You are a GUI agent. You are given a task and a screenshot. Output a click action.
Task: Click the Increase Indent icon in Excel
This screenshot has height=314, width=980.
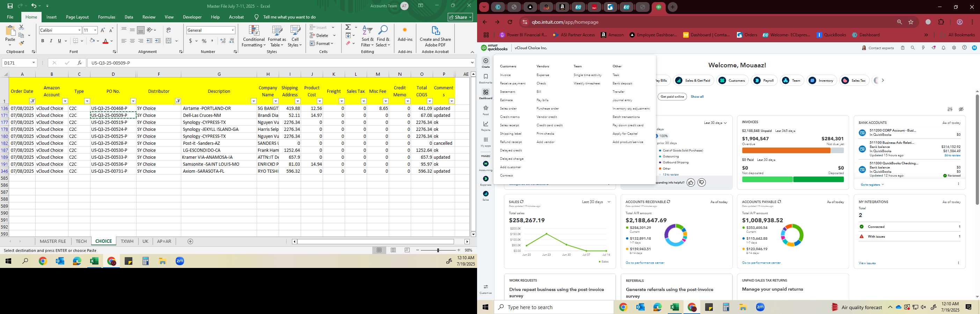coord(158,41)
